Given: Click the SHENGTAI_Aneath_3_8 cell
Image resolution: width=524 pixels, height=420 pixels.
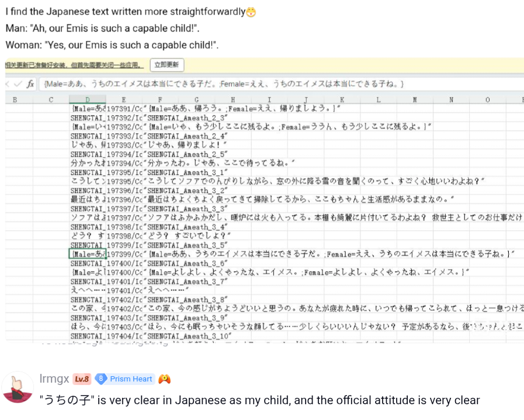Looking at the screenshot, I should click(x=186, y=300).
